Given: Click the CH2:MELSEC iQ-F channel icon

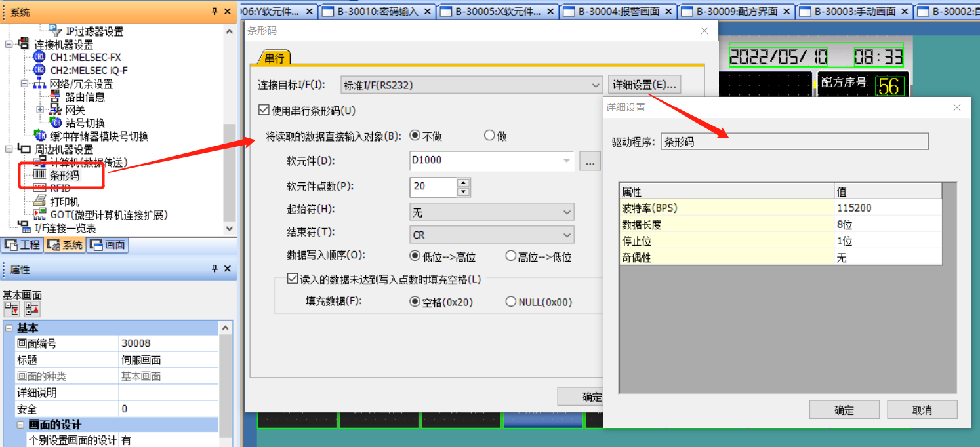Looking at the screenshot, I should tap(39, 71).
